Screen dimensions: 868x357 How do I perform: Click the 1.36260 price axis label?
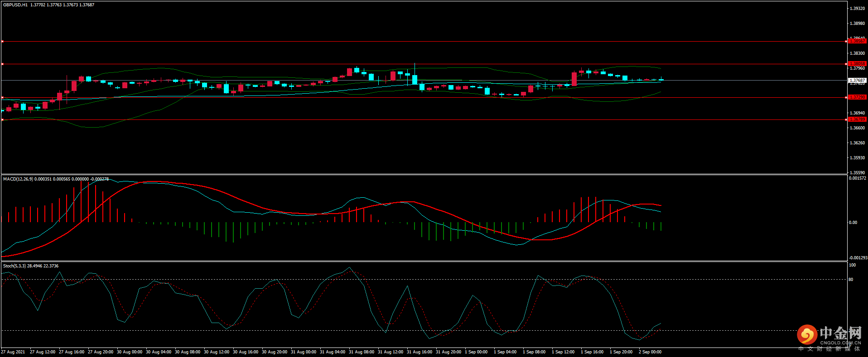[x=857, y=143]
